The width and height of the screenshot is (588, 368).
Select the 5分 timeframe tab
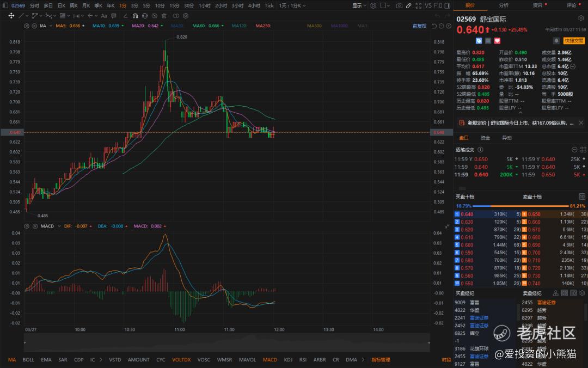click(x=146, y=5)
